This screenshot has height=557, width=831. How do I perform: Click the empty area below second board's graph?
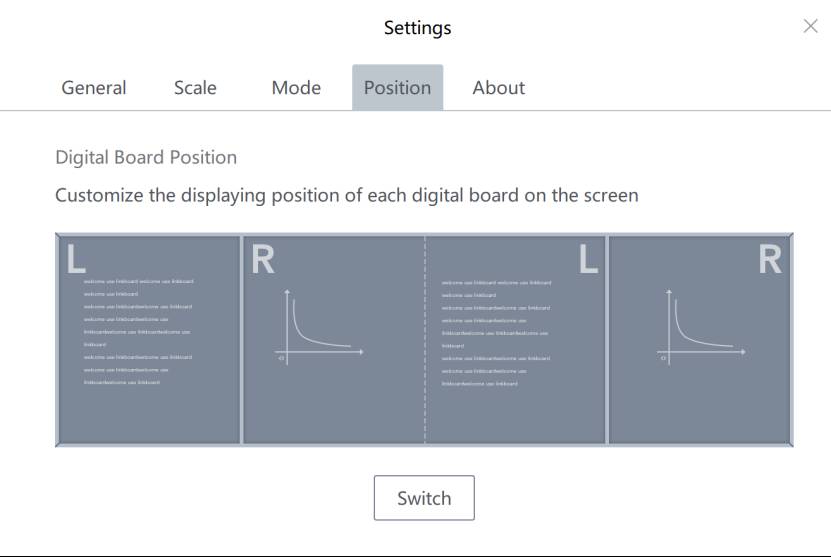point(333,405)
